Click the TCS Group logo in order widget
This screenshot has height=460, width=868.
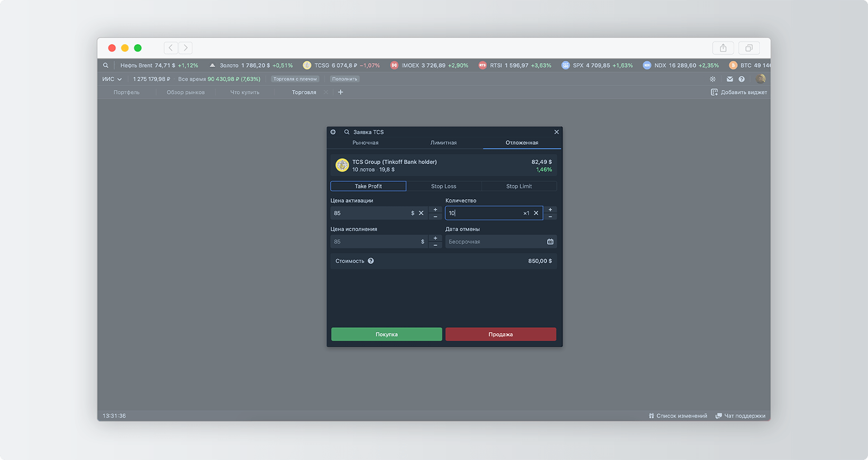342,165
